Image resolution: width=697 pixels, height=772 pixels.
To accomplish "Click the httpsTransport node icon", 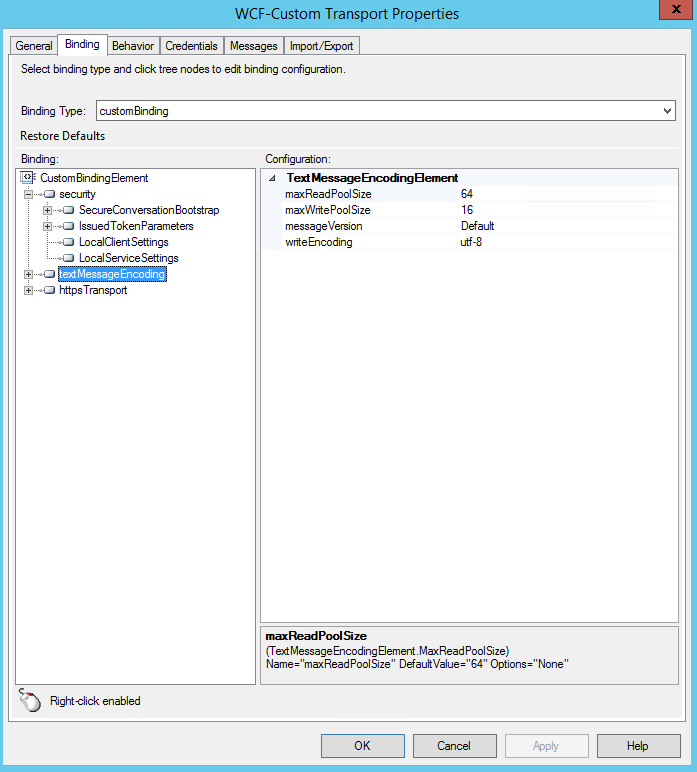I will [49, 290].
